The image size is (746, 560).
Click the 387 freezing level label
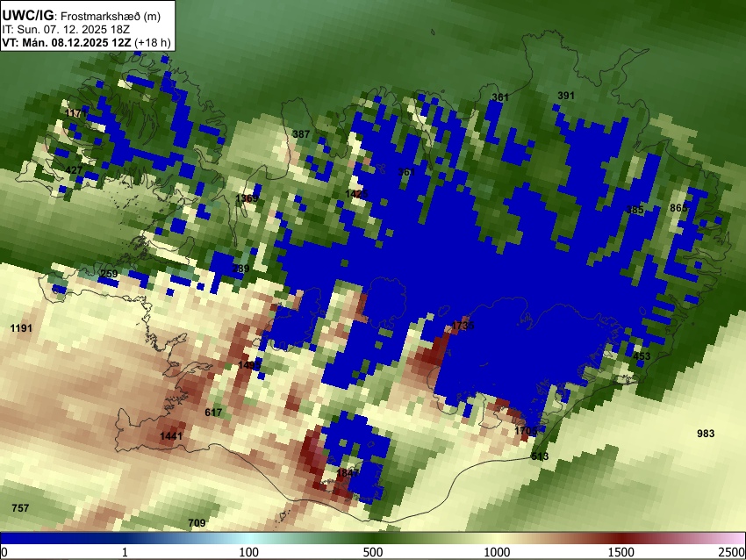301,134
